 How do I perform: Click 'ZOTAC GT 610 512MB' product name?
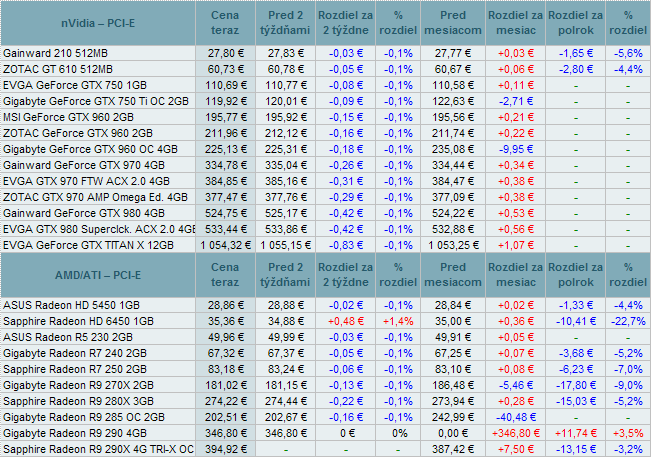pos(58,69)
